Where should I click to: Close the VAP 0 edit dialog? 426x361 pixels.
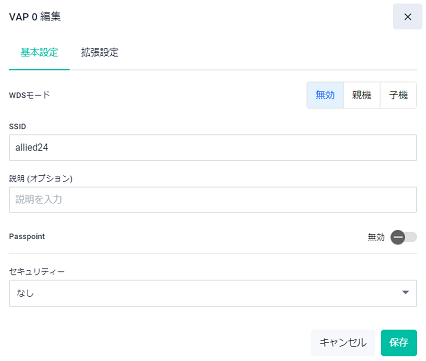[407, 17]
